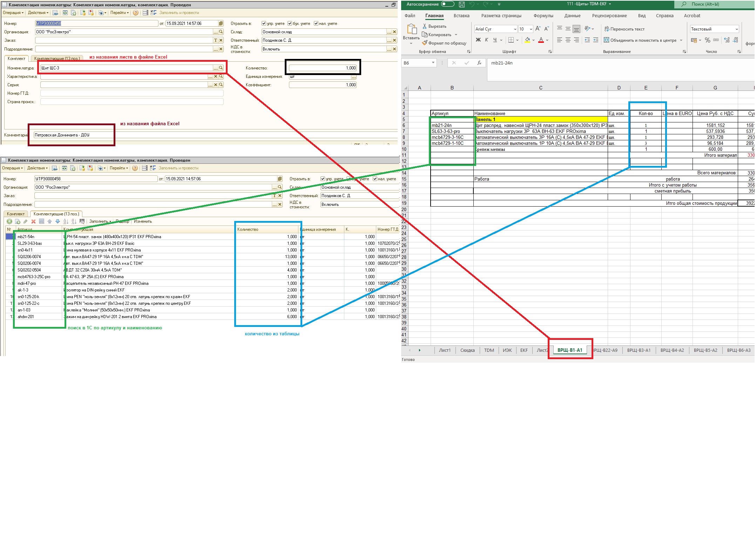Click increase font size icon
This screenshot has height=544, width=756.
538,29
